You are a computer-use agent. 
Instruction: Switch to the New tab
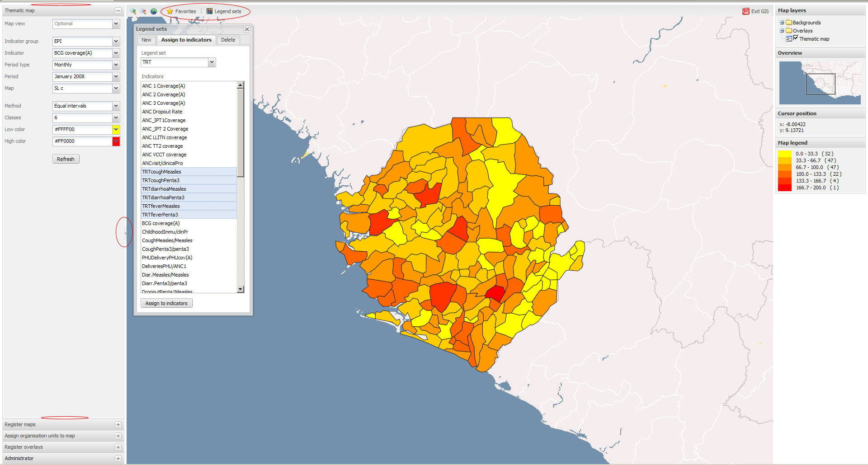(146, 40)
